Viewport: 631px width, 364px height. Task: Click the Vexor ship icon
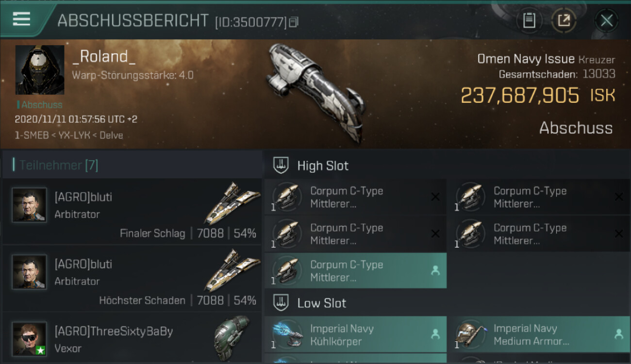tap(232, 338)
